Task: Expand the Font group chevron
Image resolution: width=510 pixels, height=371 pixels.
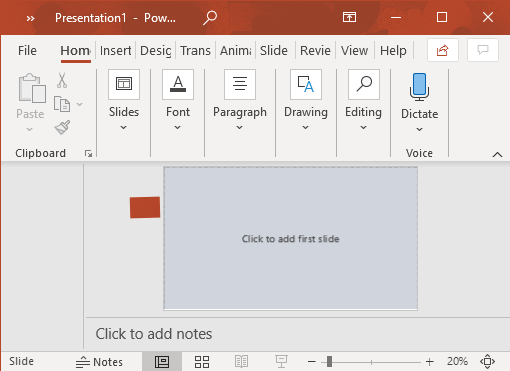Action: 178,127
